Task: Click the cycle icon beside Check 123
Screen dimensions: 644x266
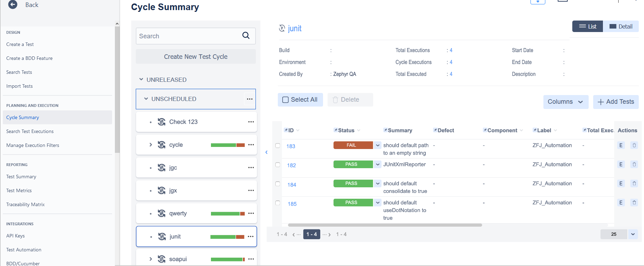Action: [x=162, y=122]
